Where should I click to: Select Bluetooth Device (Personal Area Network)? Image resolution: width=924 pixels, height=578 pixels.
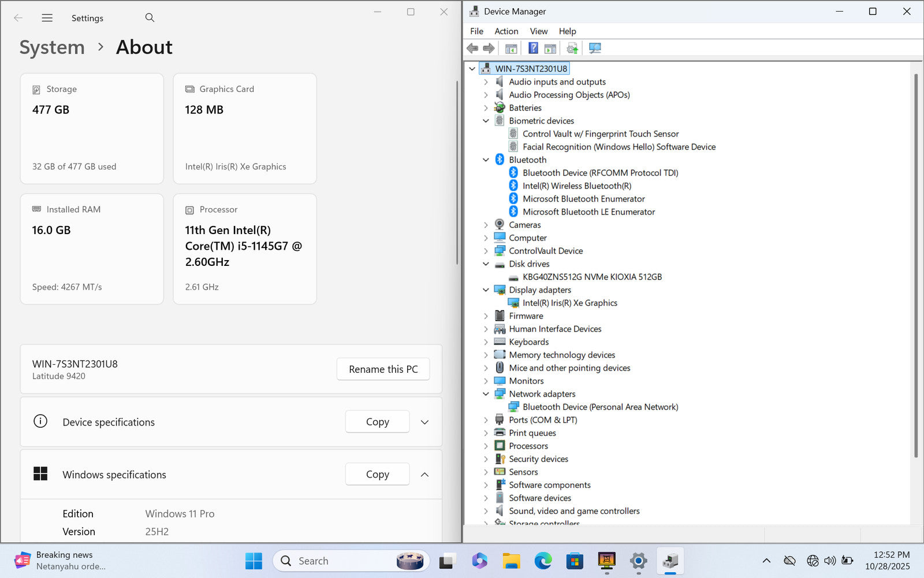tap(601, 407)
